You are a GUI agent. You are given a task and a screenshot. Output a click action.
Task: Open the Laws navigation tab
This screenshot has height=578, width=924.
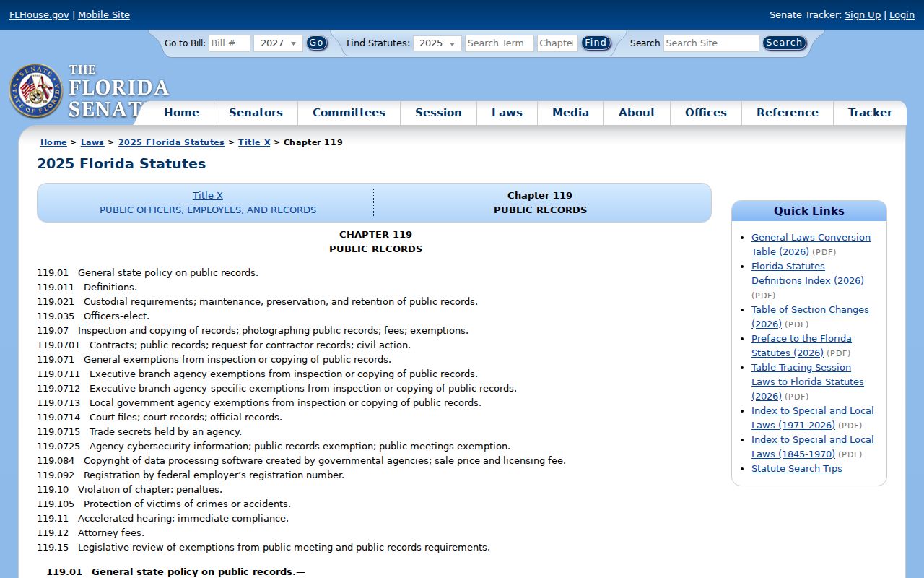tap(507, 113)
